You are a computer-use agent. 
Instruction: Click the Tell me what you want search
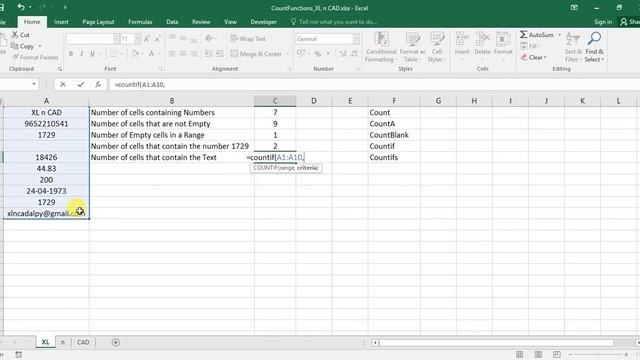coord(334,22)
